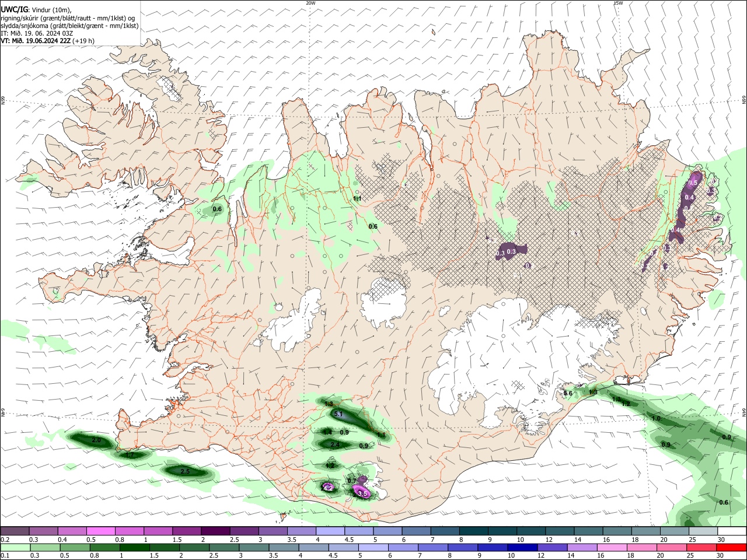Click the 'VT: Mið. 19.06.2024 22Z' valid time
Screen dimensions: 747x560
point(36,41)
